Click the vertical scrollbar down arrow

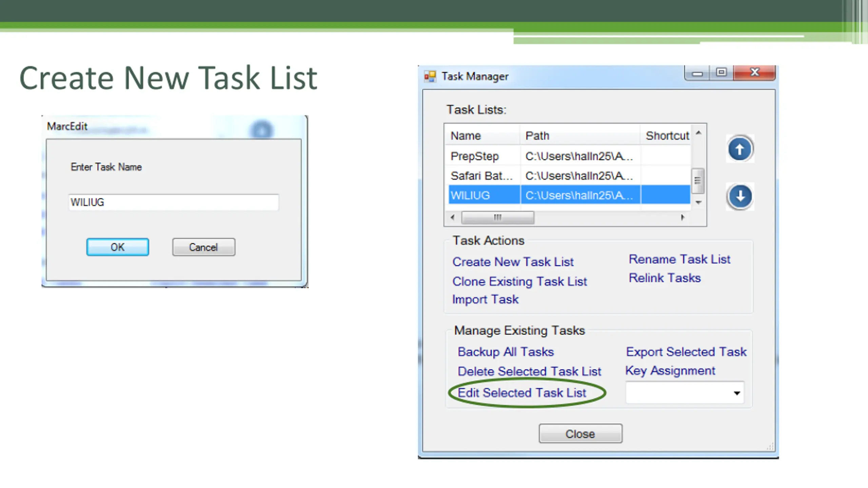coord(698,203)
